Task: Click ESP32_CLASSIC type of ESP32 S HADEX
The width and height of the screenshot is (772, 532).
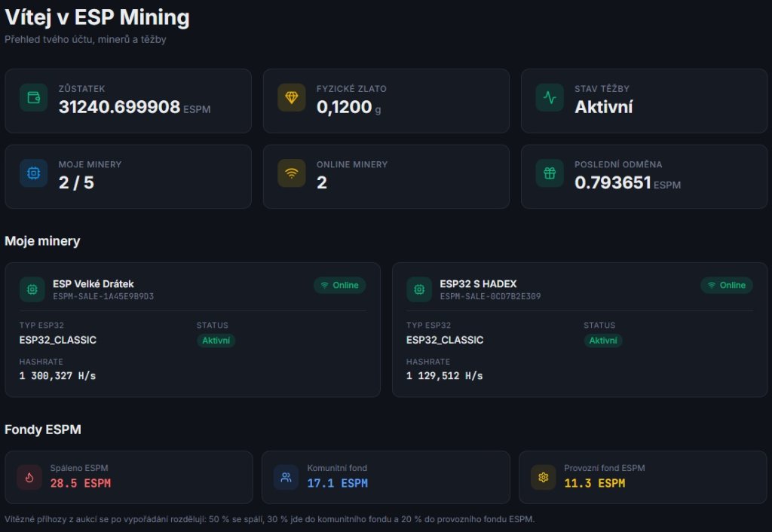Action: pos(445,340)
